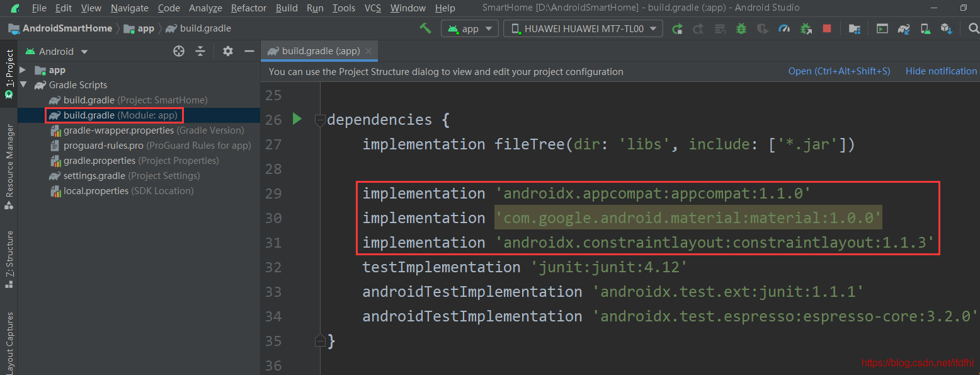Click AndroidSmartHome in the breadcrumb
The image size is (980, 375).
(x=60, y=28)
